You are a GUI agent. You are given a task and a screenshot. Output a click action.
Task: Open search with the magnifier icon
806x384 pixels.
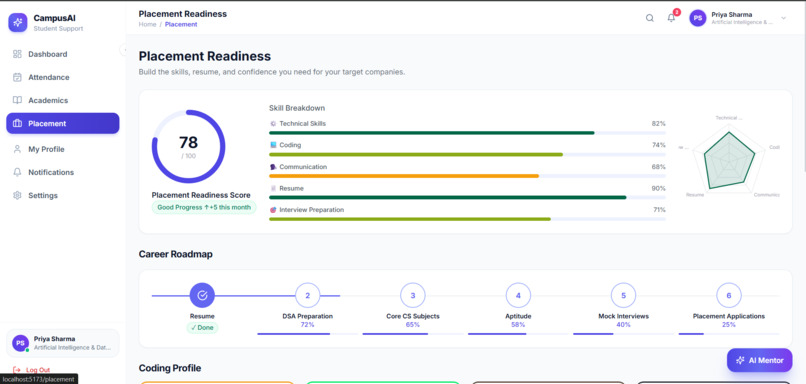[650, 18]
